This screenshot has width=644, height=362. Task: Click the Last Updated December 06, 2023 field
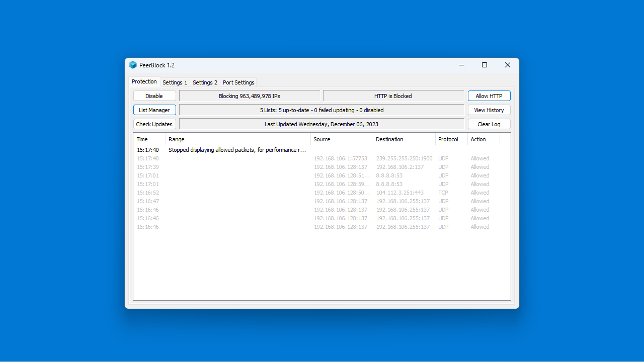321,124
